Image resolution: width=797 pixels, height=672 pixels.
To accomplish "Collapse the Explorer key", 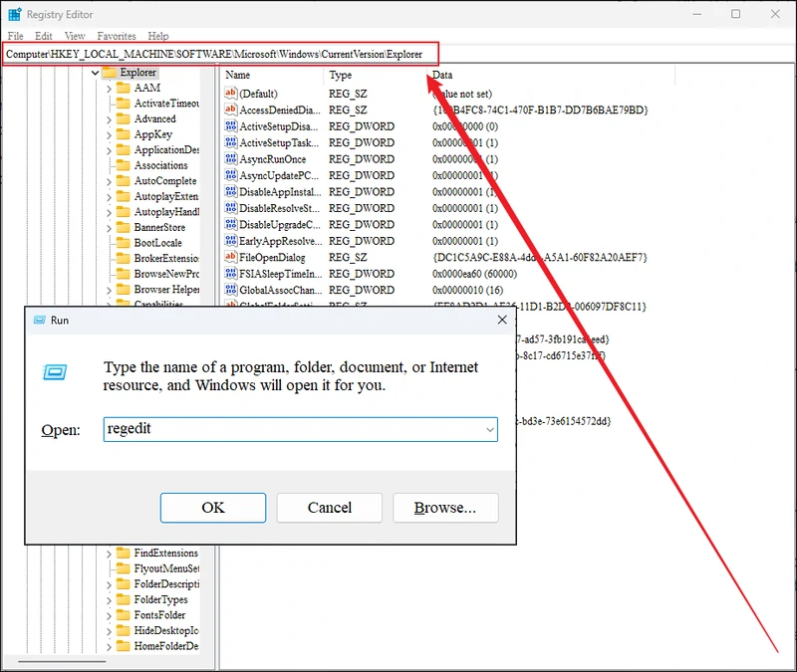I will [95, 73].
